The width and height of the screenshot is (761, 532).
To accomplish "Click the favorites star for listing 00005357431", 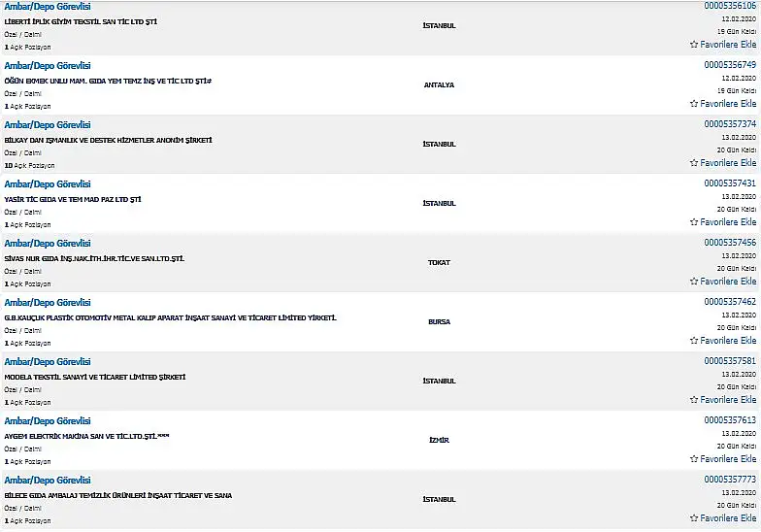I will tap(694, 221).
